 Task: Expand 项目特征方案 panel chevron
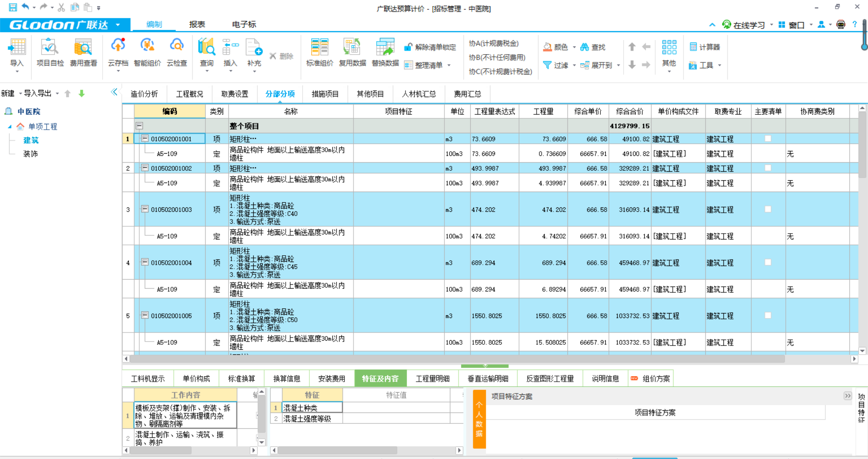pyautogui.click(x=847, y=396)
